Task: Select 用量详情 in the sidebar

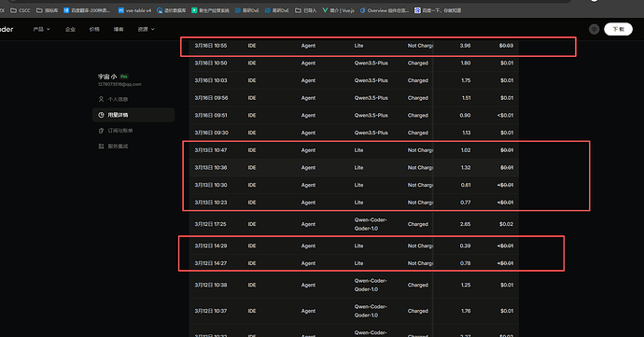Action: click(133, 115)
